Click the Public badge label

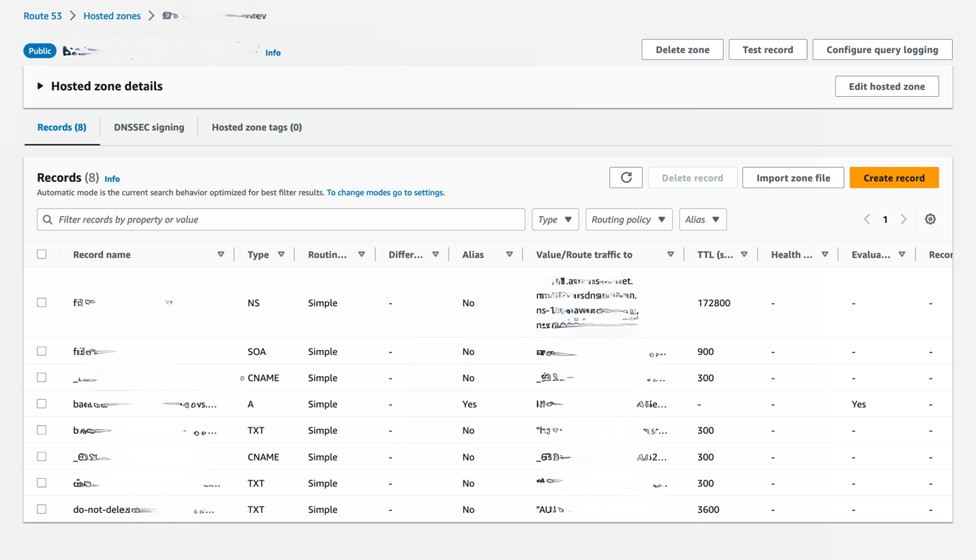coord(40,51)
